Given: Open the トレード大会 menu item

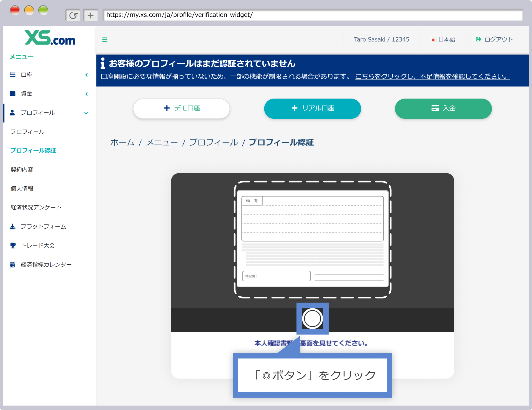Looking at the screenshot, I should coord(38,246).
